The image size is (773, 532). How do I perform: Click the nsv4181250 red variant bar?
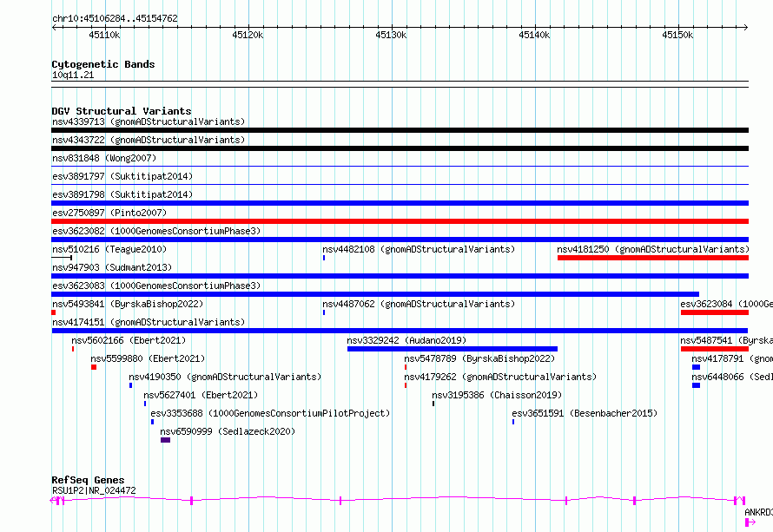tap(653, 258)
